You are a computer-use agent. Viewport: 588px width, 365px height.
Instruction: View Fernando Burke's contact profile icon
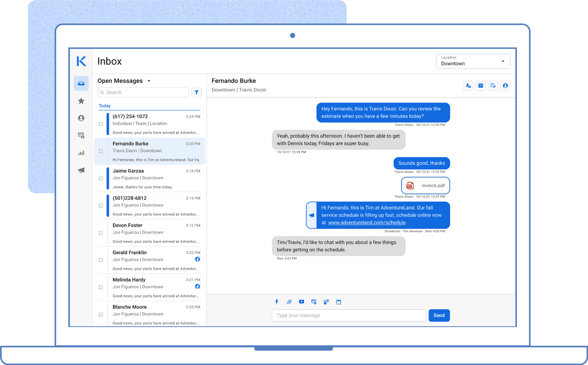tap(505, 85)
